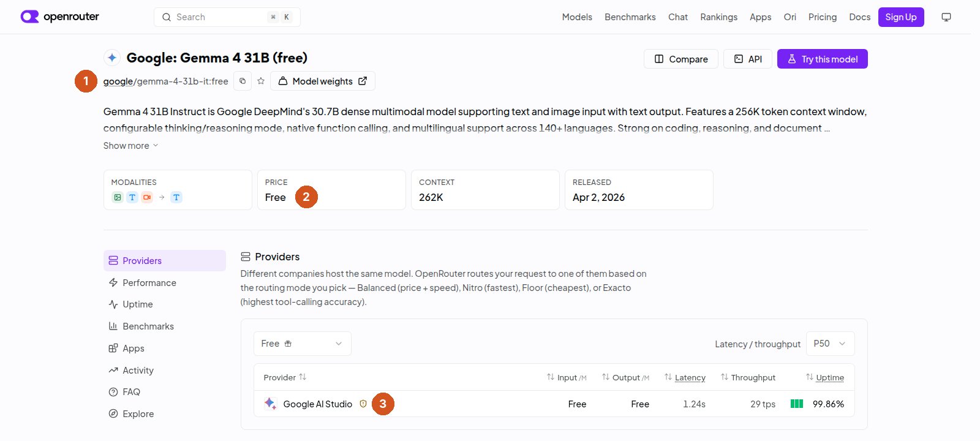
Task: Select the Providers sidebar tab
Action: pos(165,260)
